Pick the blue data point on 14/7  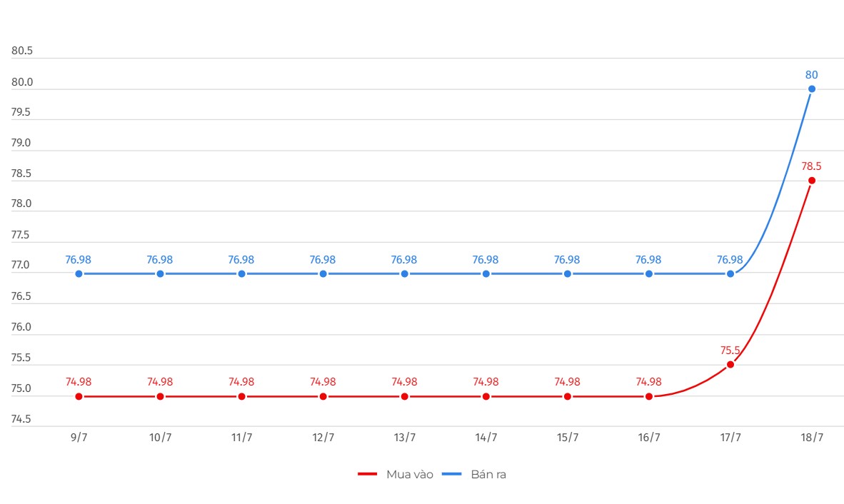coord(486,273)
